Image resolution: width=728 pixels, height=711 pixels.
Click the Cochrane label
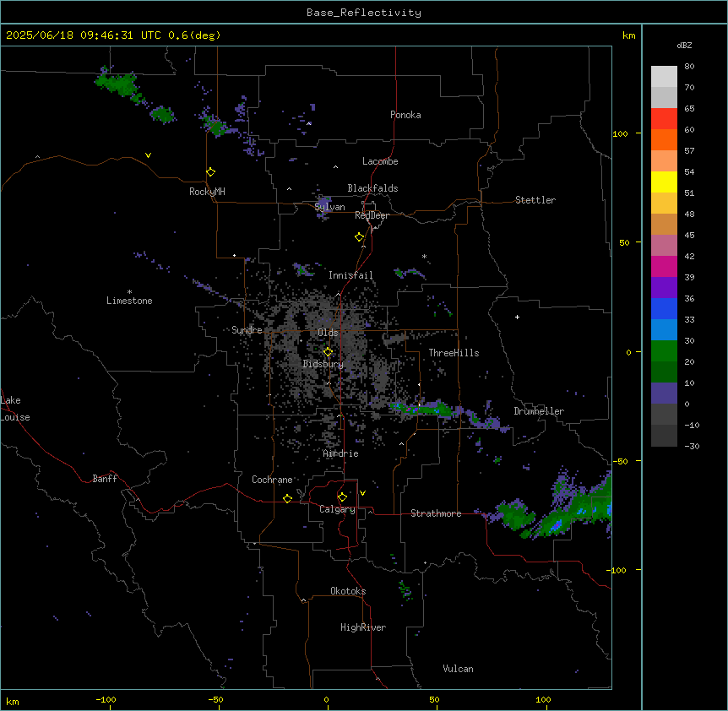point(272,480)
